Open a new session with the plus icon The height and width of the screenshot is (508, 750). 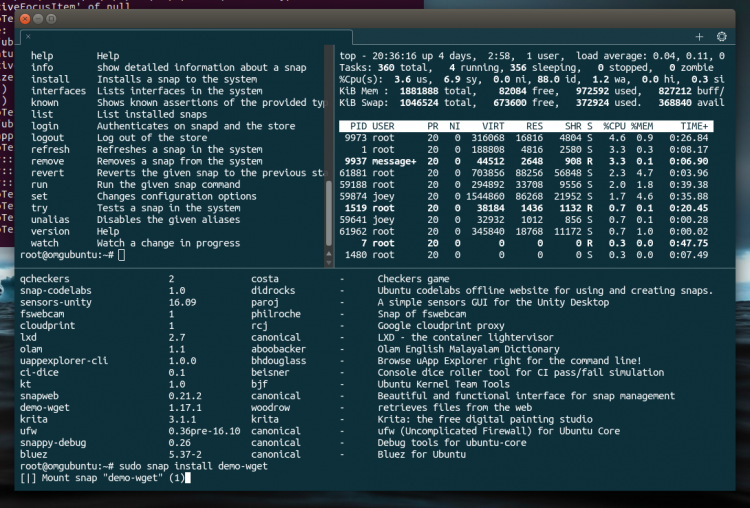(x=699, y=37)
